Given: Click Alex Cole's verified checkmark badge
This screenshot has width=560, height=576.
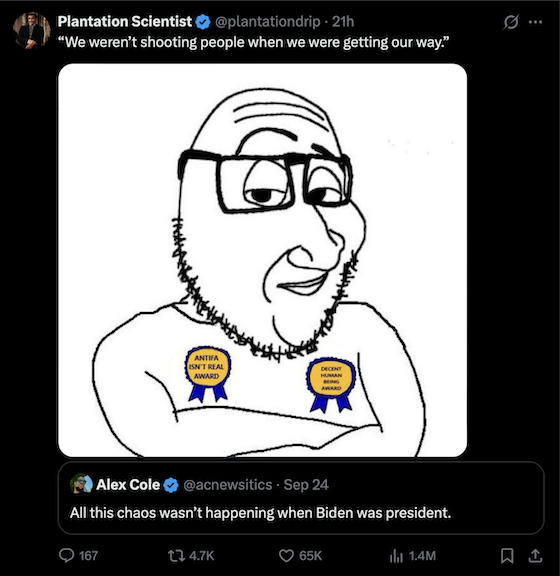Looking at the screenshot, I should [x=171, y=485].
